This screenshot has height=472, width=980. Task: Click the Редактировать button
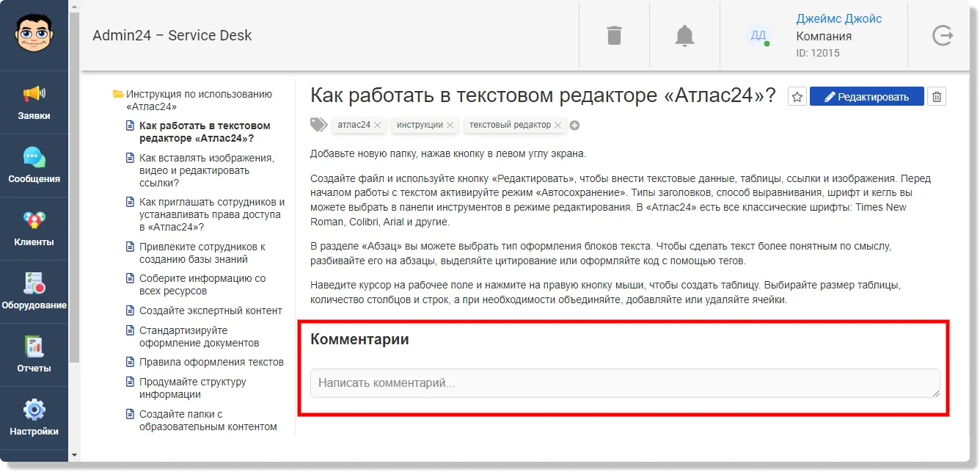point(866,97)
